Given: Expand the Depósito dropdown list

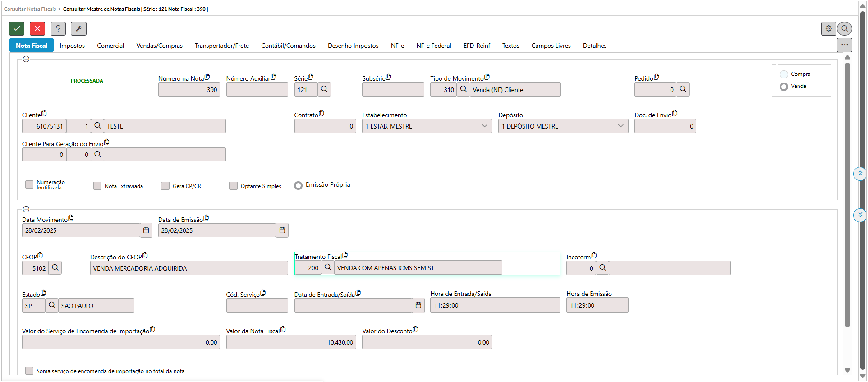Looking at the screenshot, I should click(x=620, y=126).
